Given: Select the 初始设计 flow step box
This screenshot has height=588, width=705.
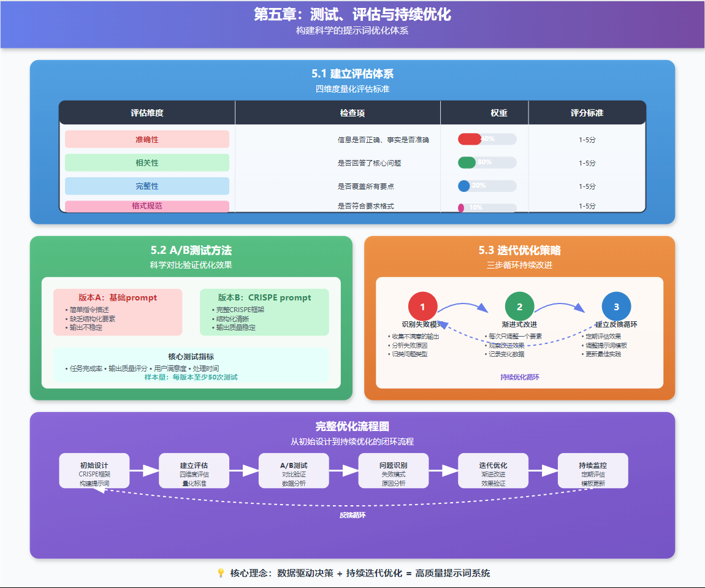Looking at the screenshot, I should pyautogui.click(x=94, y=471).
